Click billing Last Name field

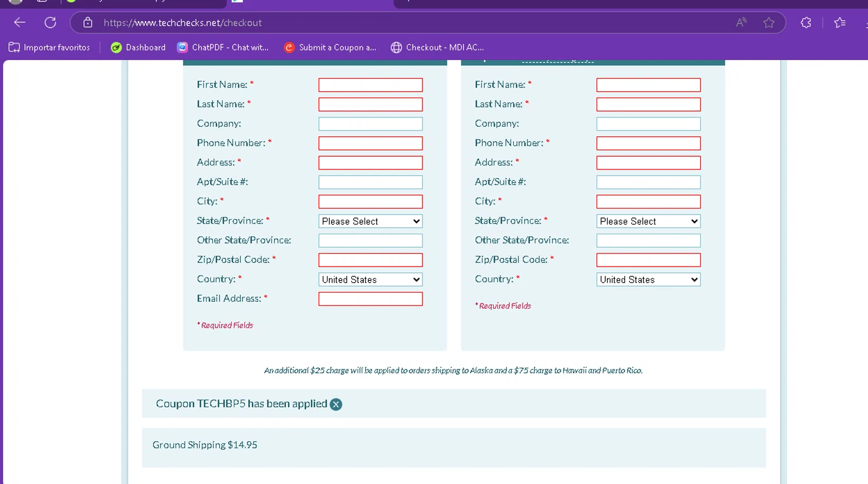[x=370, y=104]
